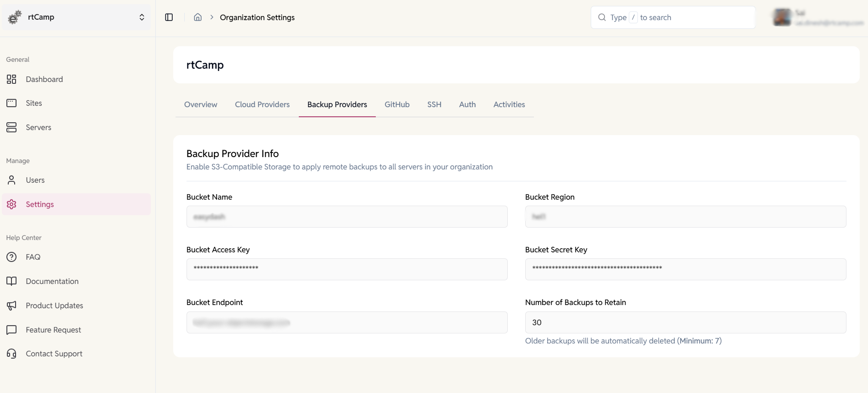Click the Number of Backups to Retain field
Viewport: 868px width, 393px height.
[x=685, y=322]
